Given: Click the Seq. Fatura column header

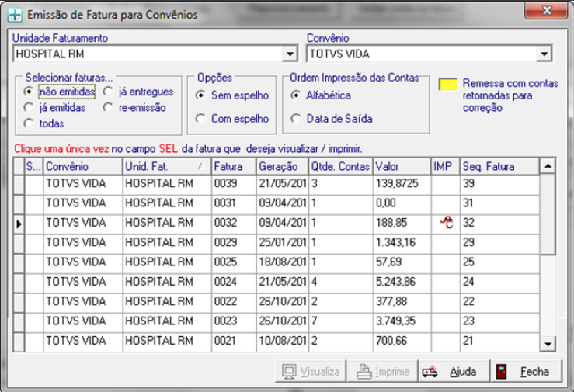Looking at the screenshot, I should coord(499,166).
